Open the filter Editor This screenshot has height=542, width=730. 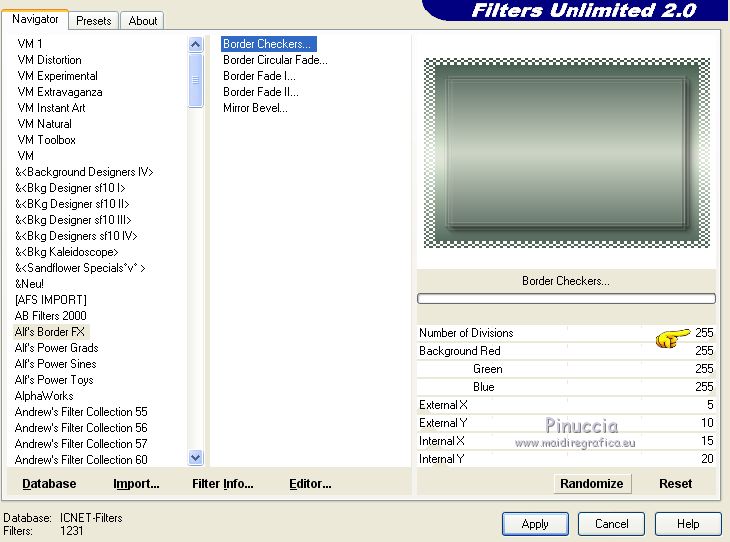click(310, 484)
